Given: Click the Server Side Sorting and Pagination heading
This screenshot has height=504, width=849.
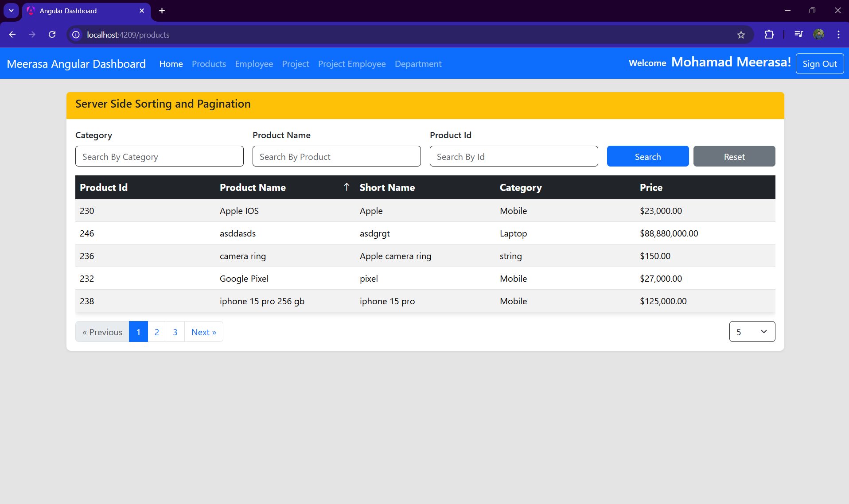Looking at the screenshot, I should [x=163, y=104].
